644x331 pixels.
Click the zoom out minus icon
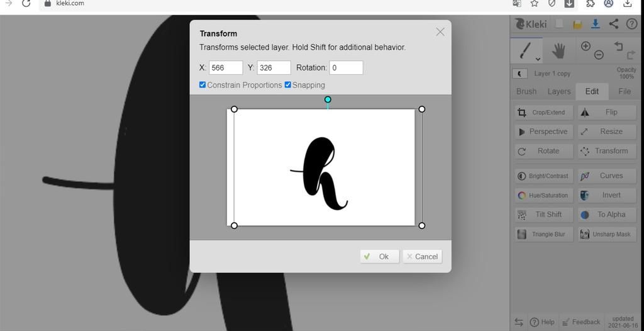pos(599,54)
